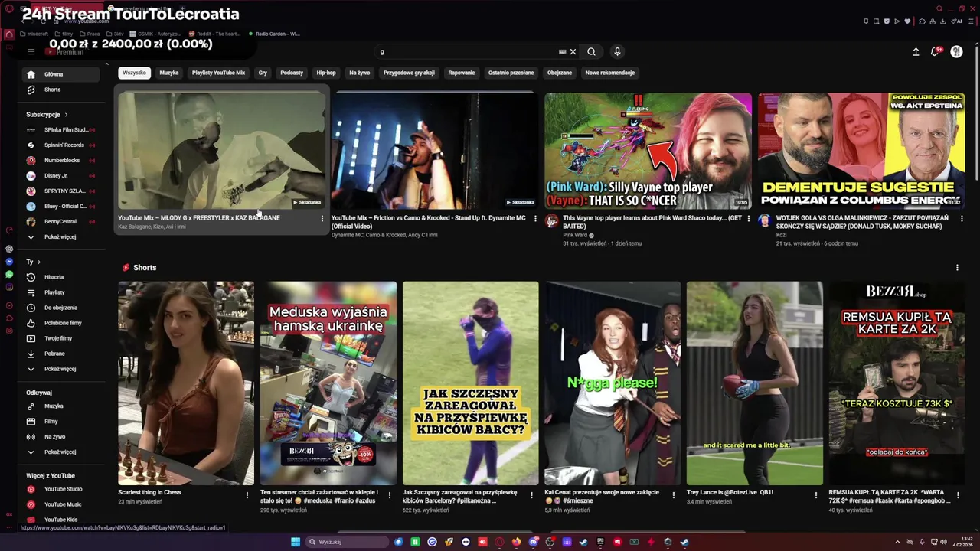This screenshot has height=551, width=980.
Task: Select the Nowe rekomendacje chip
Action: [610, 73]
